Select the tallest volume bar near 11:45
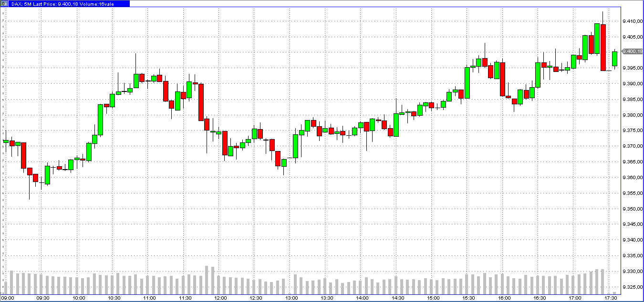 (x=207, y=280)
